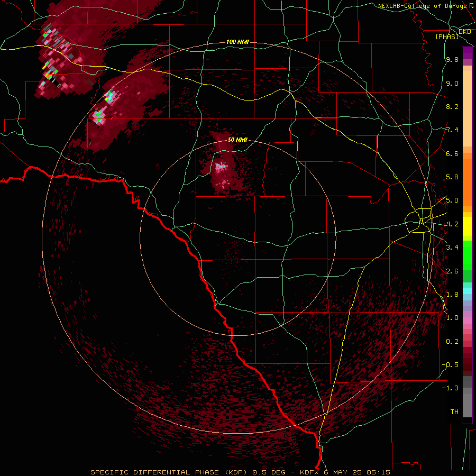Select the 50 NMI range ring label
This screenshot has height=476, width=476.
click(237, 140)
